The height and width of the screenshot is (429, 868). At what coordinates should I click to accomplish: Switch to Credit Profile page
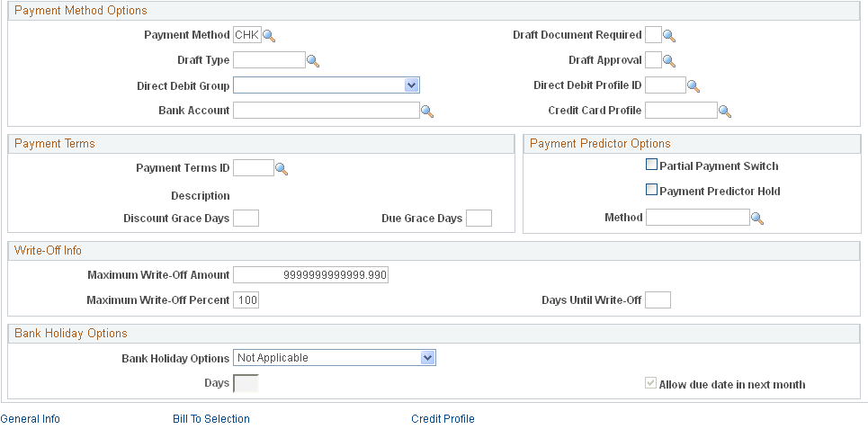[x=443, y=419]
